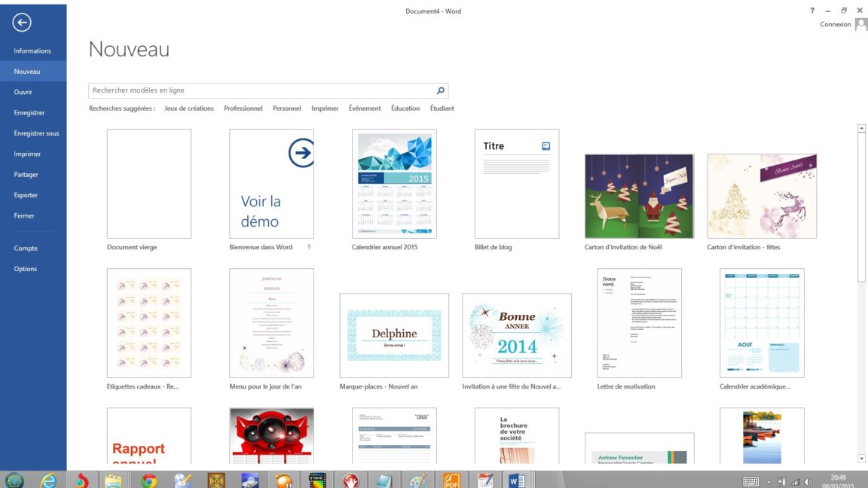Select the Document vierge template

[149, 184]
